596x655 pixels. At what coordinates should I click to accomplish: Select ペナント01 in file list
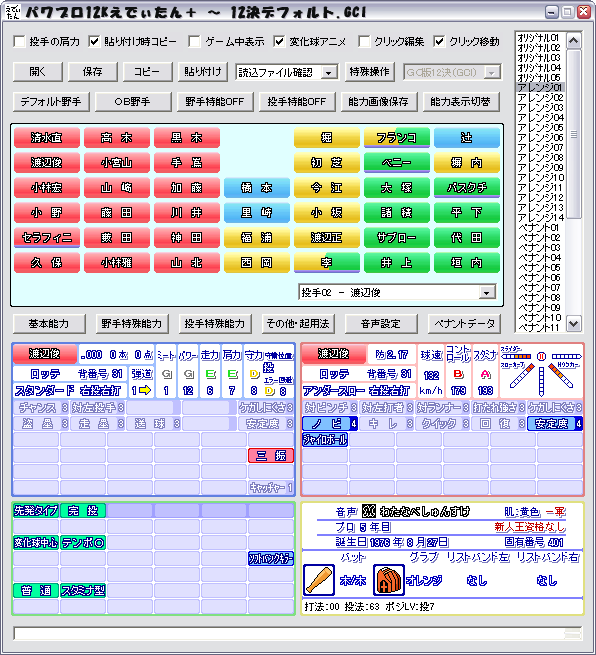click(x=540, y=228)
